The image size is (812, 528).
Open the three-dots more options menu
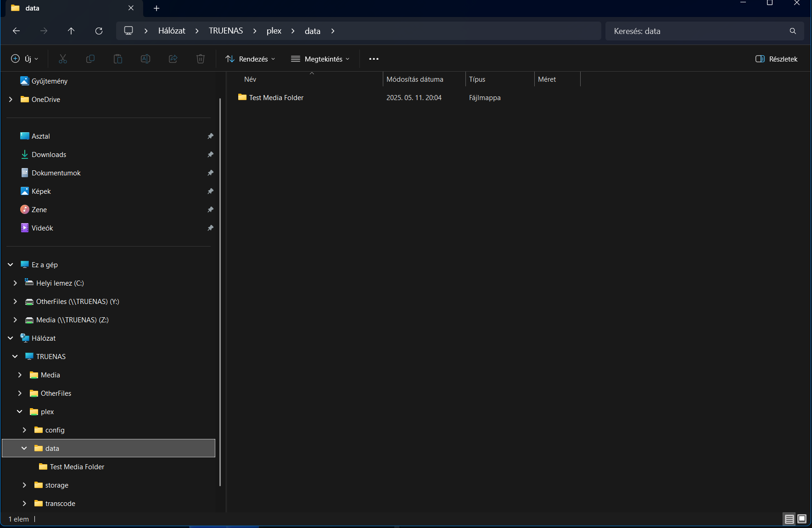click(374, 59)
